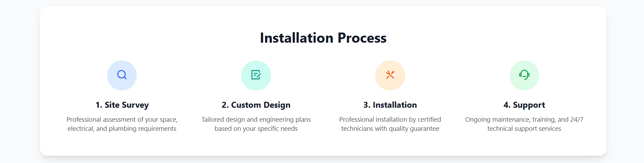Select the "4. Support" step title

click(x=524, y=105)
